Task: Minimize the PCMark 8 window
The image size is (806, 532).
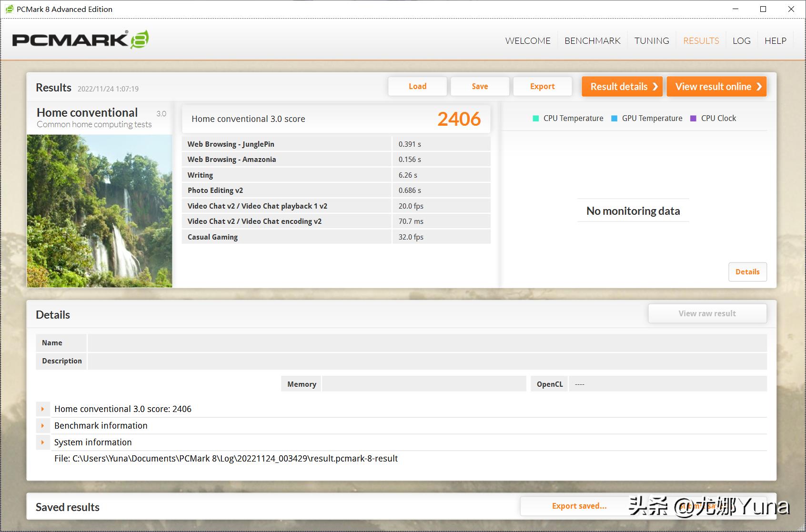Action: pyautogui.click(x=735, y=9)
